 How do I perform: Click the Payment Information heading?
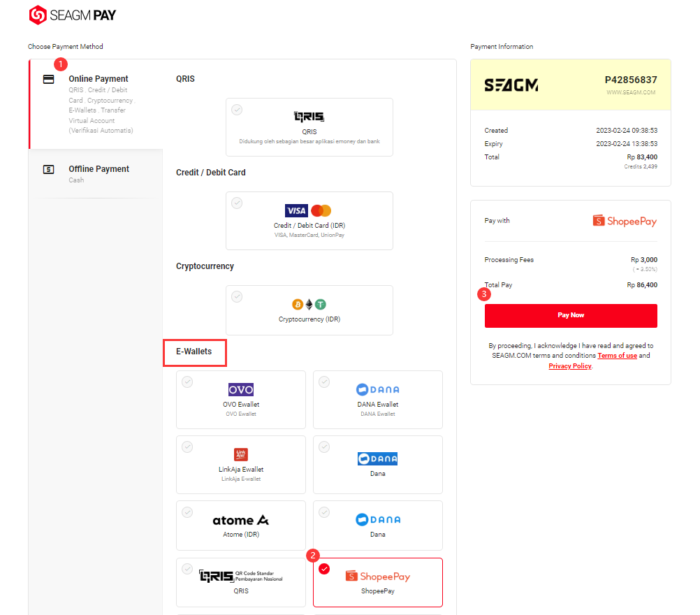pyautogui.click(x=502, y=46)
